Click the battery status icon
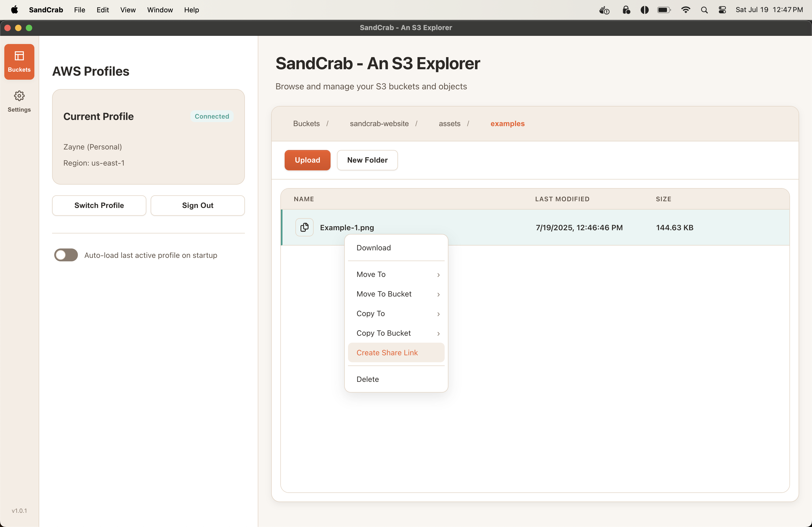Viewport: 812px width, 527px height. (x=664, y=10)
